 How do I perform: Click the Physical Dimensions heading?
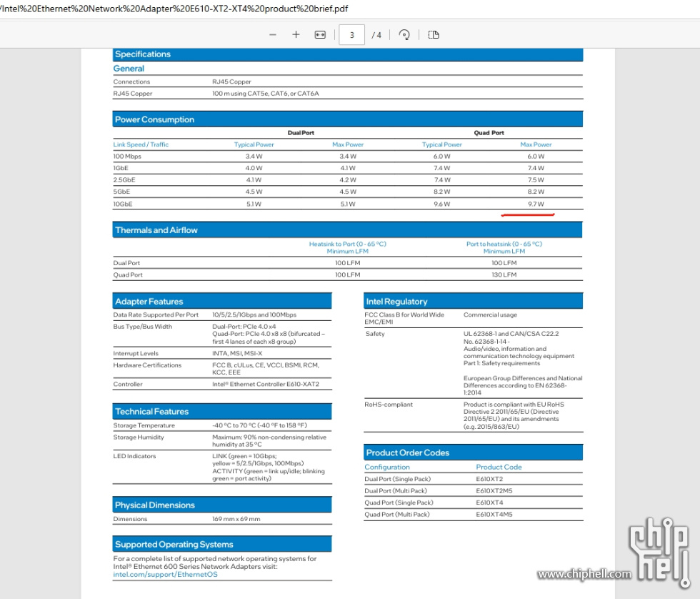222,505
